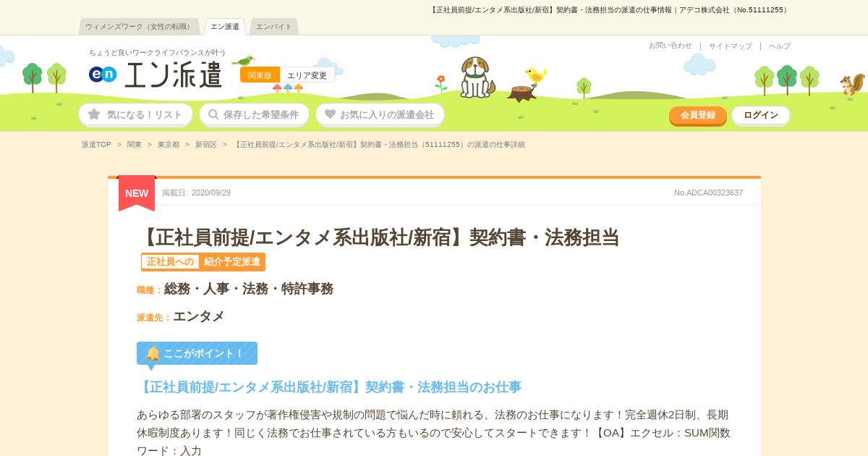The image size is (868, 456).
Task: Click the squirrel illustration
Action: pyautogui.click(x=853, y=84)
